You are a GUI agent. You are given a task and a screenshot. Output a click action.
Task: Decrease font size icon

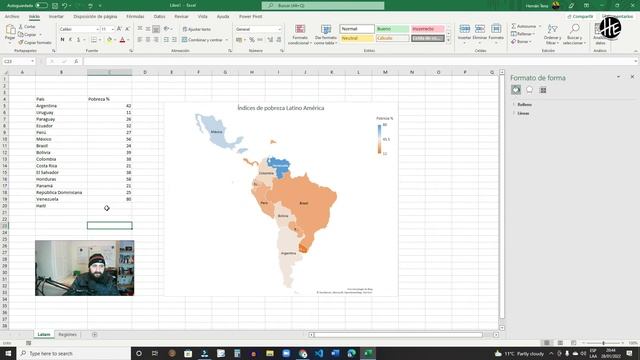[127, 29]
